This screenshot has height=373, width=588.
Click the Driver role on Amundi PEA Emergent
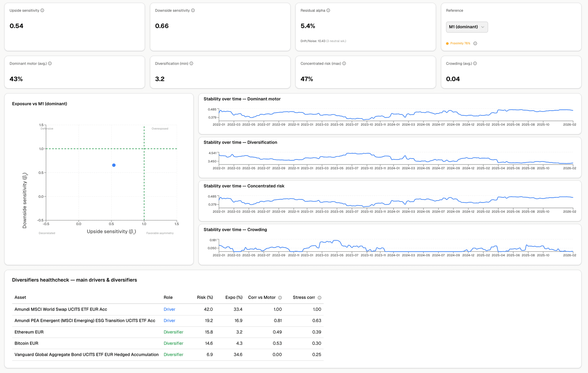(169, 321)
